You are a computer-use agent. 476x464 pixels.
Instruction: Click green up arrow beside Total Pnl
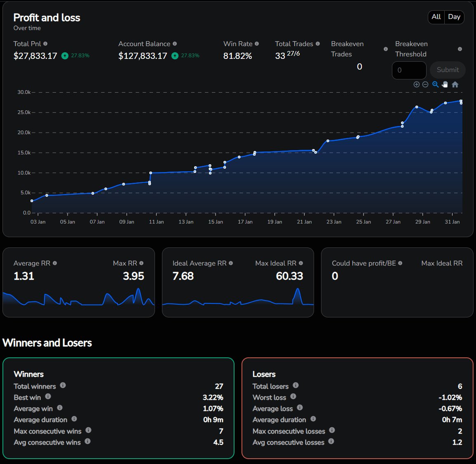click(65, 56)
